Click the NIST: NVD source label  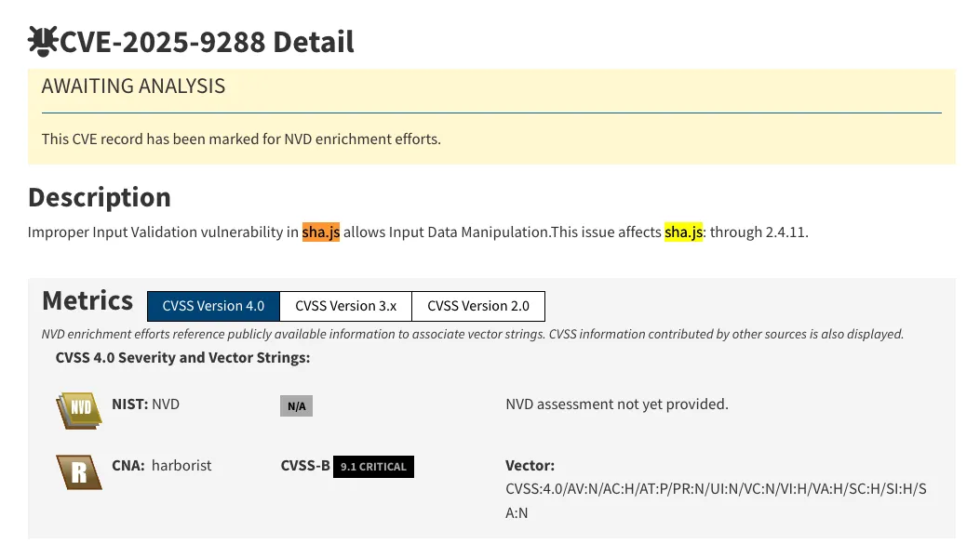tap(145, 404)
